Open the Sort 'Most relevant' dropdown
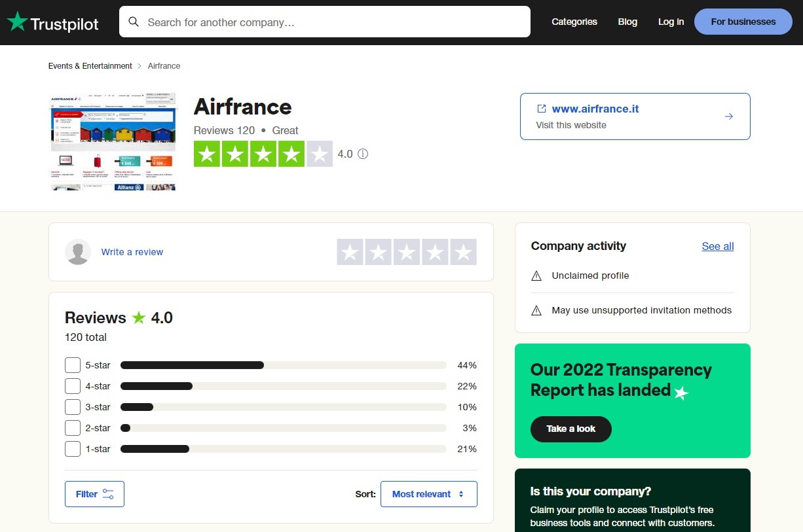803x532 pixels. pyautogui.click(x=429, y=494)
